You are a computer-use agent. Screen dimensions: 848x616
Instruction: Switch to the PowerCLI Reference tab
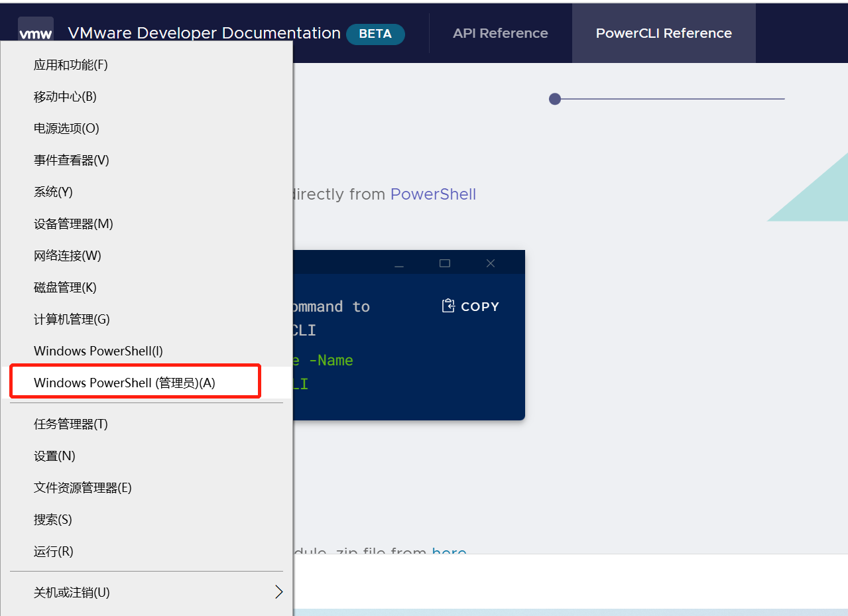point(664,33)
